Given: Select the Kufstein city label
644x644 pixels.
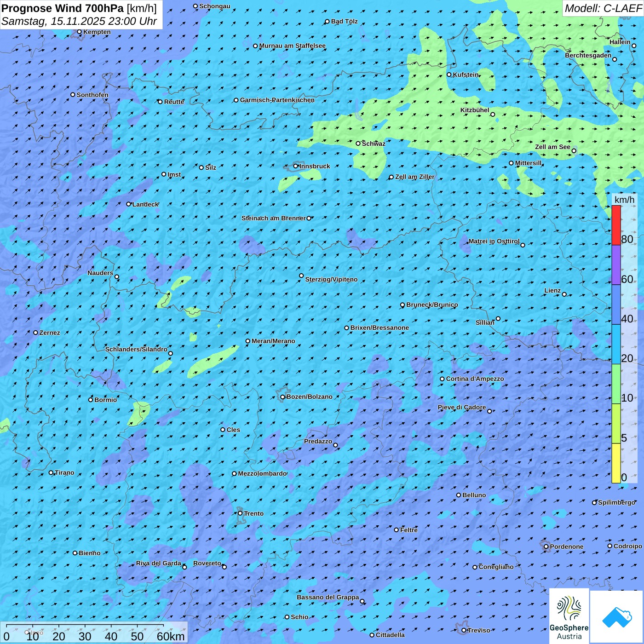Looking at the screenshot, I should click(466, 75).
